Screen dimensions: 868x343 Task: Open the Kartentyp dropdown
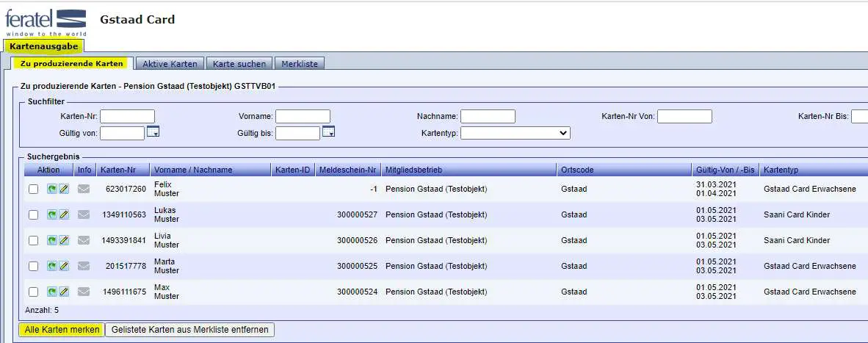click(x=516, y=133)
